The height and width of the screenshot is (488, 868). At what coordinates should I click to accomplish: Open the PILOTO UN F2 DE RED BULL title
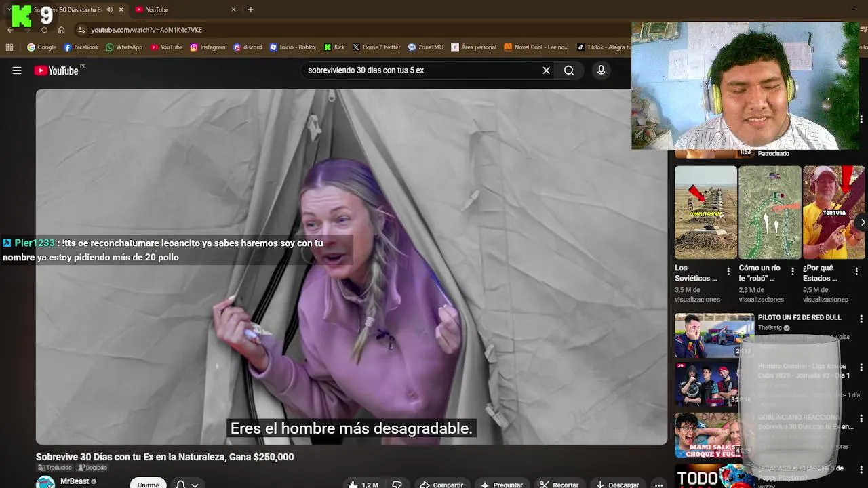(799, 317)
